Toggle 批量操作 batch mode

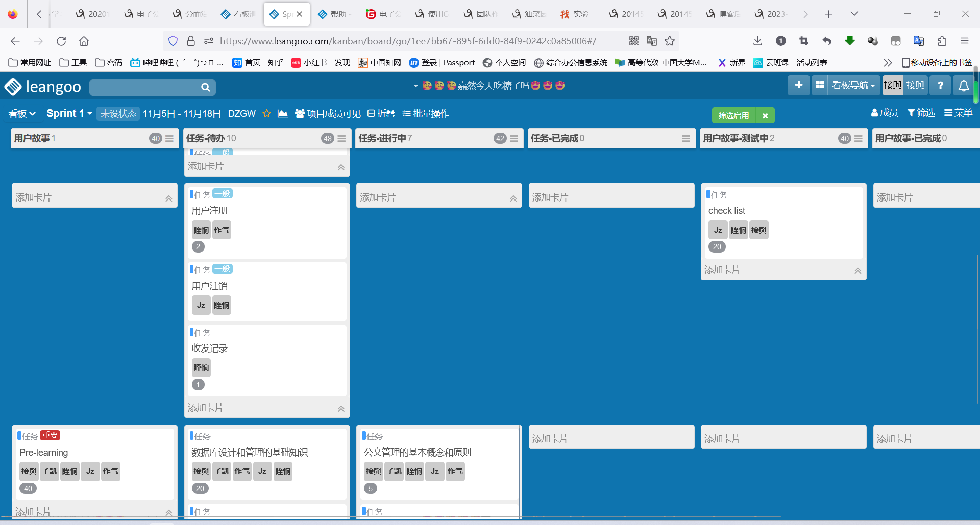point(426,113)
